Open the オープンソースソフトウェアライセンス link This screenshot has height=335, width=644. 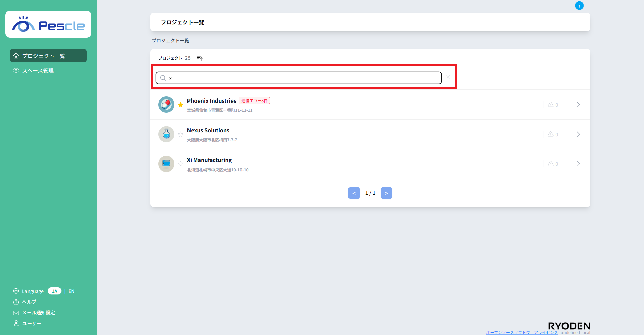point(522,332)
